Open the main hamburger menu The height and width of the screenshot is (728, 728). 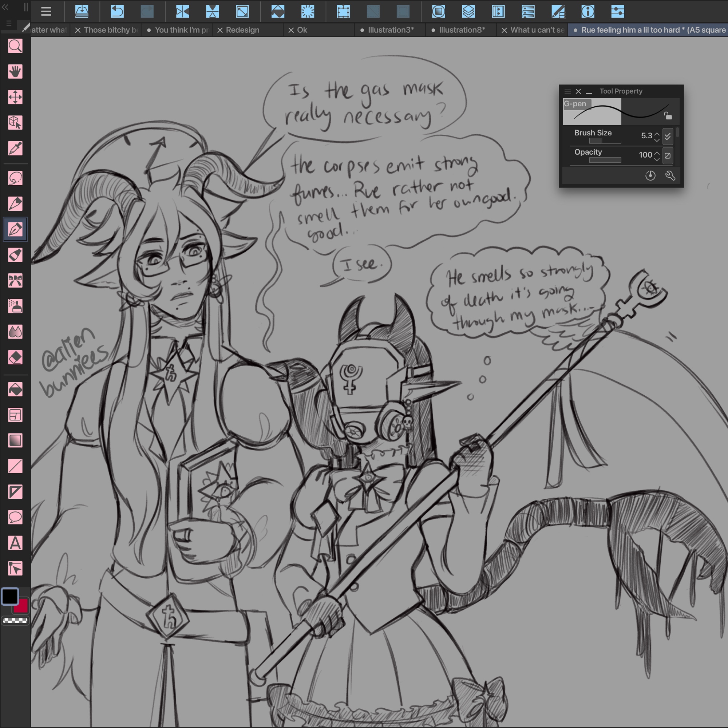[46, 11]
